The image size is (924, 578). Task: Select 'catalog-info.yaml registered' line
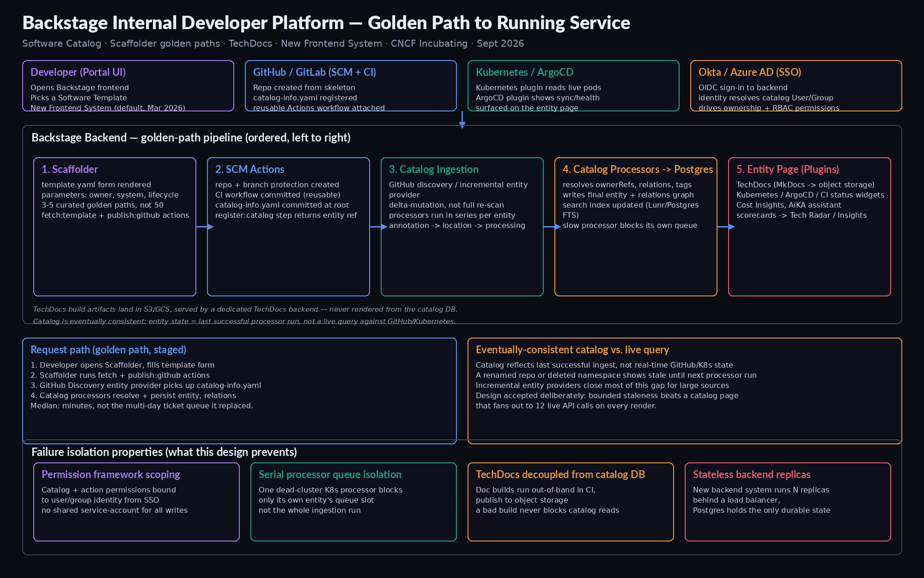tap(305, 98)
